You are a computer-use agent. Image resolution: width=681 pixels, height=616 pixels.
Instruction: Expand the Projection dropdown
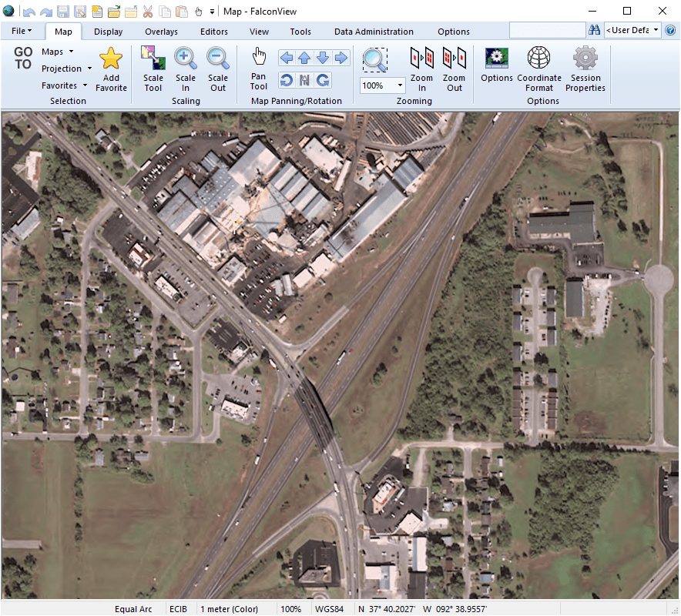pyautogui.click(x=66, y=69)
